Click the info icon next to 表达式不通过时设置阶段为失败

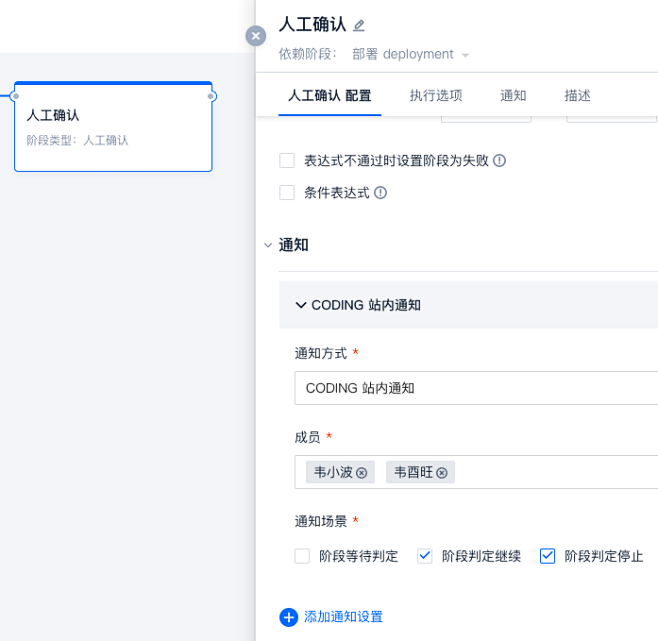click(499, 161)
